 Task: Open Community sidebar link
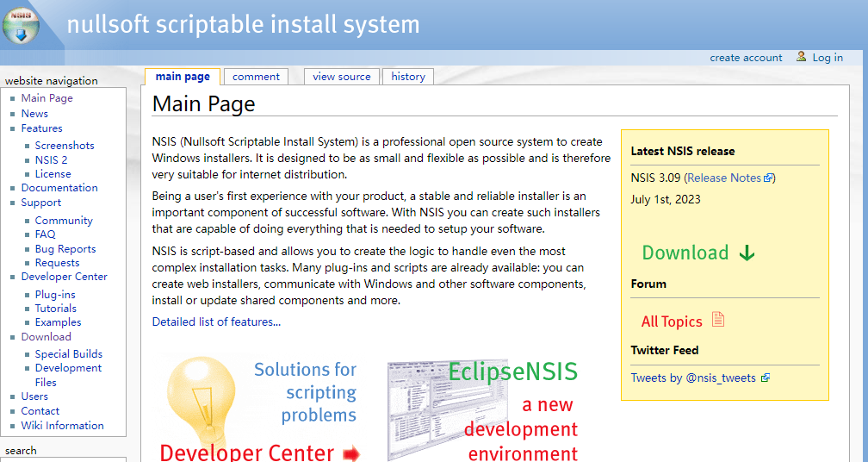(x=64, y=221)
